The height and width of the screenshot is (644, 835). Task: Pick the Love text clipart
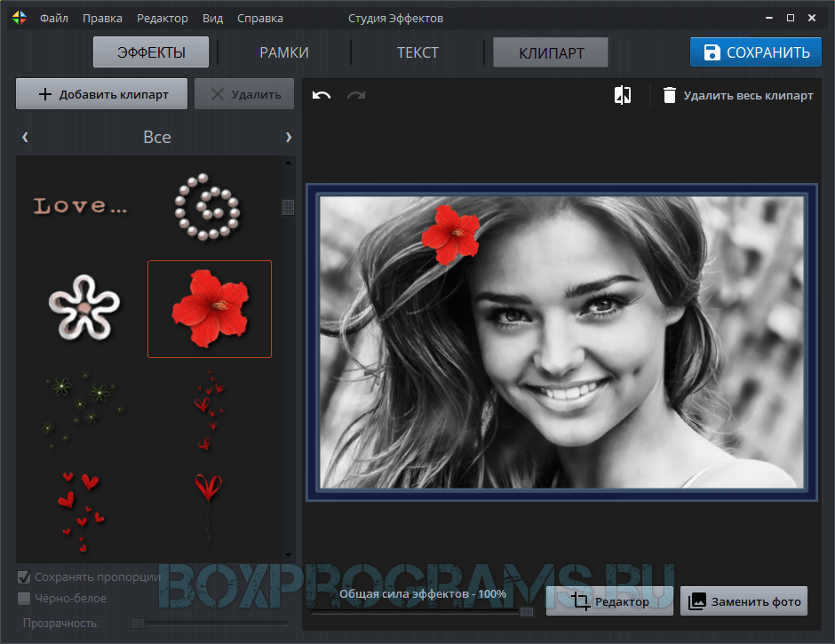(81, 207)
